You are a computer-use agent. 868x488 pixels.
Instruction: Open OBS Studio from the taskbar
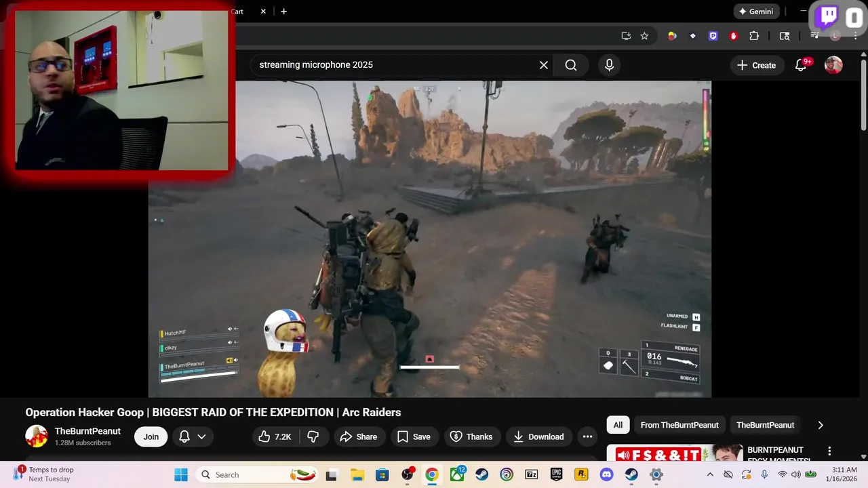tap(408, 474)
